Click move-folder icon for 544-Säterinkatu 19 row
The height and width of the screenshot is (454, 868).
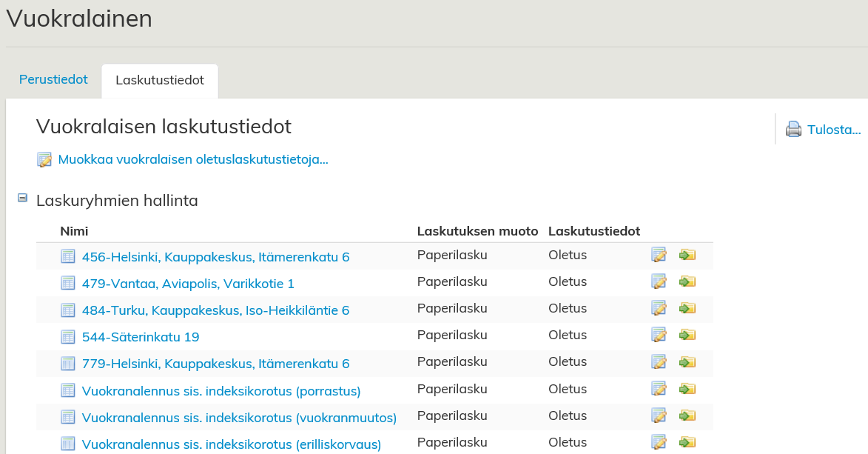687,336
